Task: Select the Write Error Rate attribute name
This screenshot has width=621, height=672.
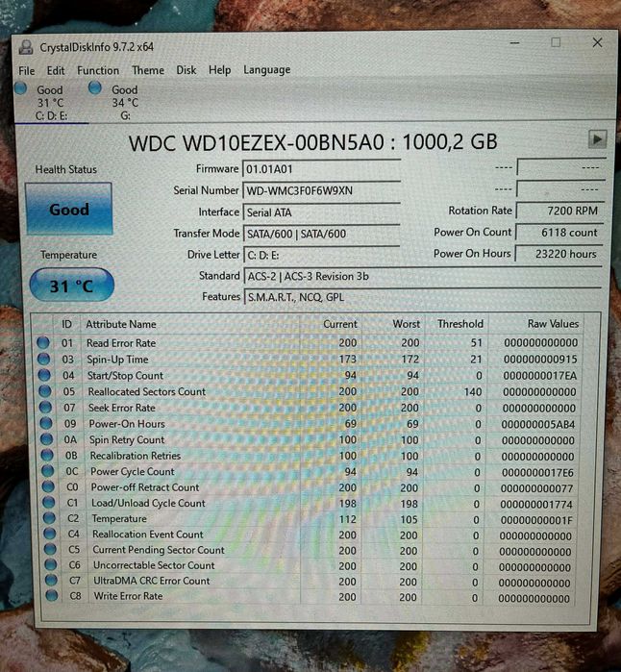Action: (128, 596)
